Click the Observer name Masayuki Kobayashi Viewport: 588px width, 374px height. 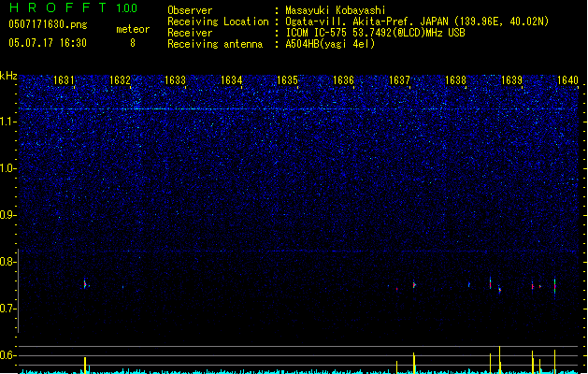(x=336, y=10)
